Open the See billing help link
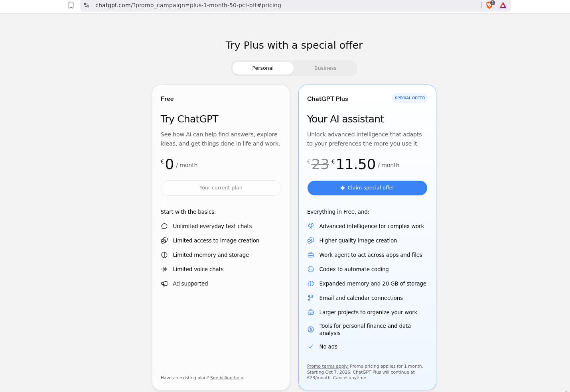This screenshot has height=392, width=570. [x=227, y=378]
